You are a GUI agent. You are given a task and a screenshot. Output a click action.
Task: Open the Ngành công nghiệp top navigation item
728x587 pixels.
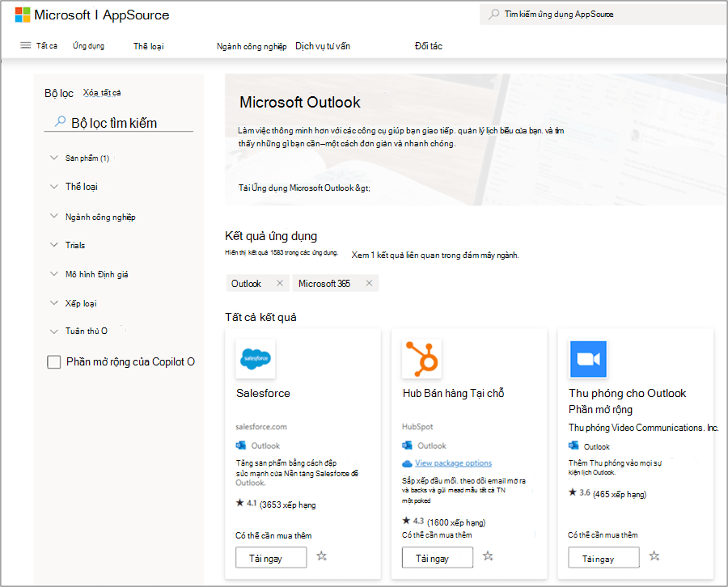pos(252,46)
